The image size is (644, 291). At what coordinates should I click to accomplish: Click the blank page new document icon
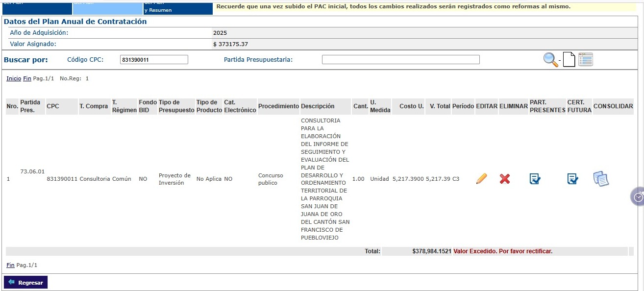[x=569, y=59]
